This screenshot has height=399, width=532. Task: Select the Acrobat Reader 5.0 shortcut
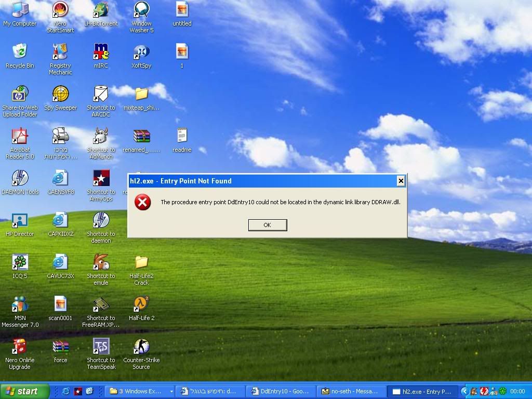coord(20,143)
